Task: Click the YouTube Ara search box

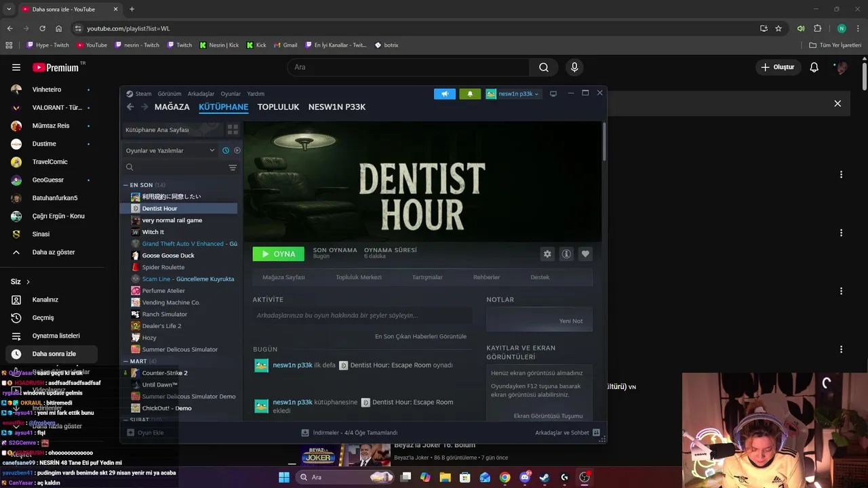Action: (x=408, y=67)
